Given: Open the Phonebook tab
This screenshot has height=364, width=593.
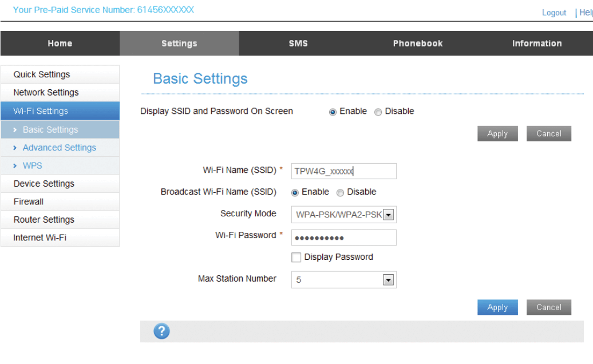Looking at the screenshot, I should click(x=417, y=43).
